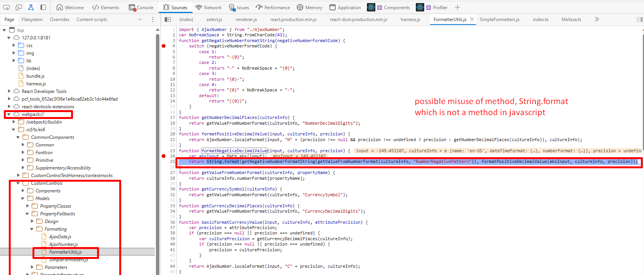Switch to renderer.js file tab
This screenshot has height=275, width=644.
[246, 20]
